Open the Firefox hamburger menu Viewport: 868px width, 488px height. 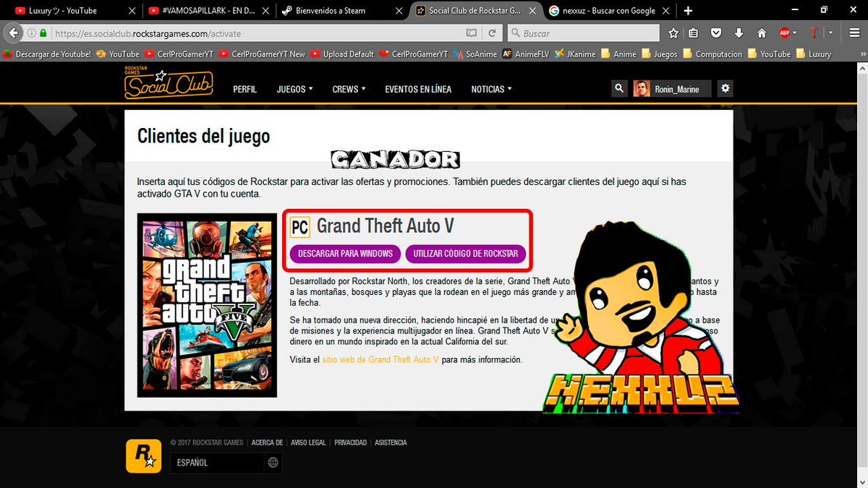point(854,33)
